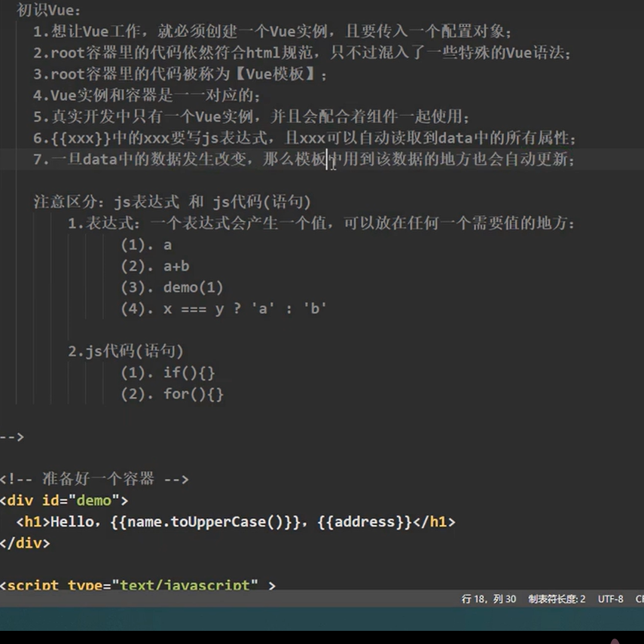Click the '<script type="text/javascript">' line
The width and height of the screenshot is (644, 644).
click(138, 584)
